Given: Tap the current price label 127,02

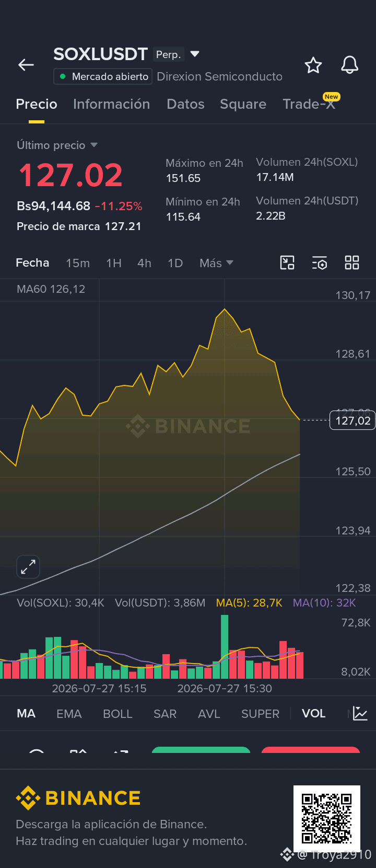Looking at the screenshot, I should click(352, 420).
